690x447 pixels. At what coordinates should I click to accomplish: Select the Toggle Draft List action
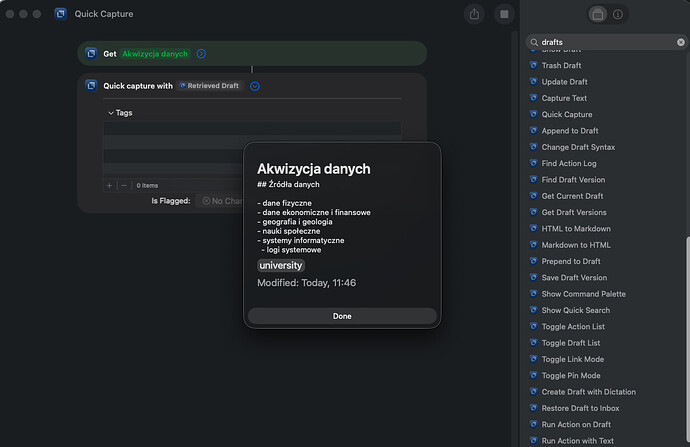tap(571, 343)
